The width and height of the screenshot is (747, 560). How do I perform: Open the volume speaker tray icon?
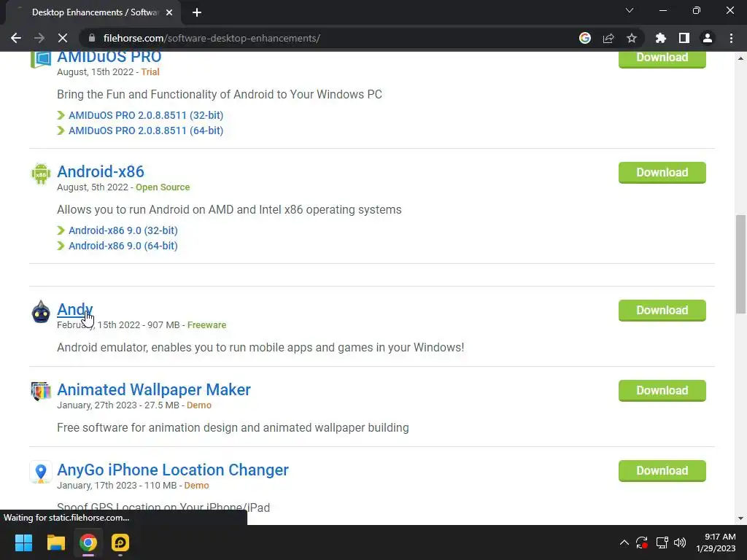680,542
